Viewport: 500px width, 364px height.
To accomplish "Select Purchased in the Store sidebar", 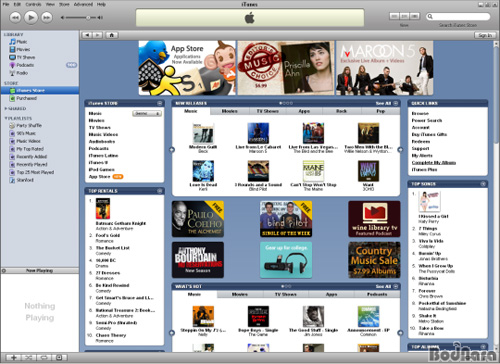I will [x=26, y=98].
